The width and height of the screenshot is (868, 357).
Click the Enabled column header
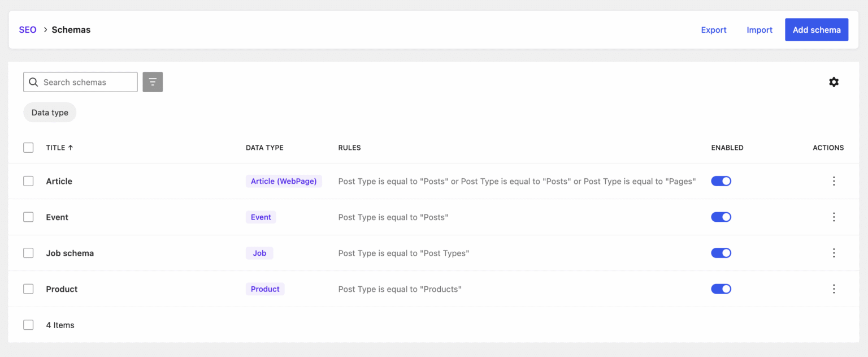727,148
